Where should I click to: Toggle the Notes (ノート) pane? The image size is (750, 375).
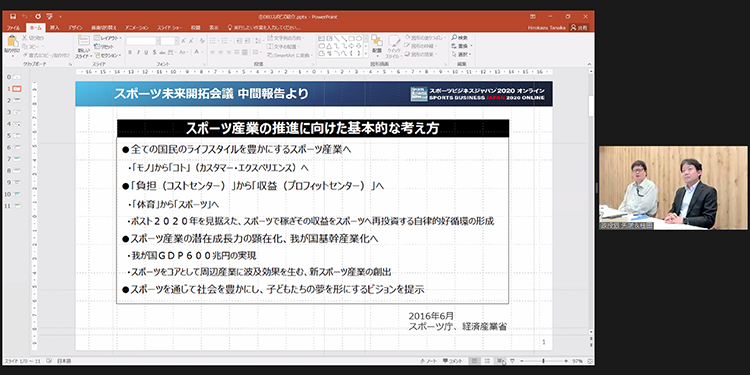click(x=429, y=361)
